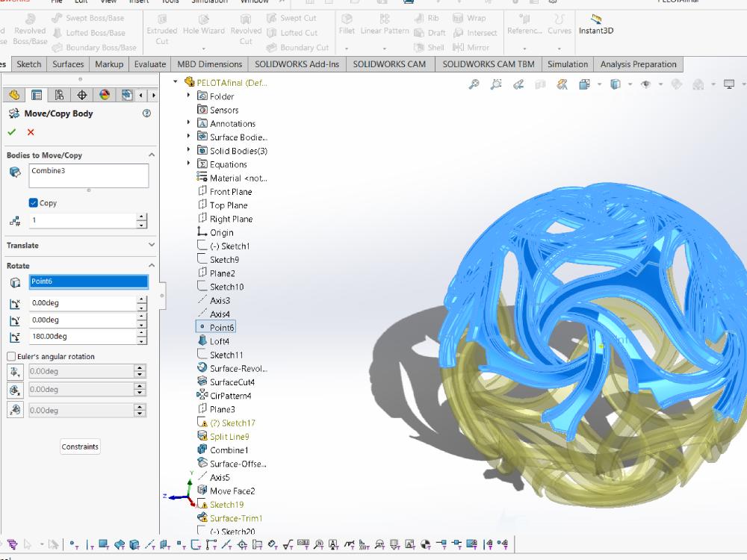This screenshot has height=560, width=747.
Task: Click Reference Geometry tool
Action: coord(524,25)
